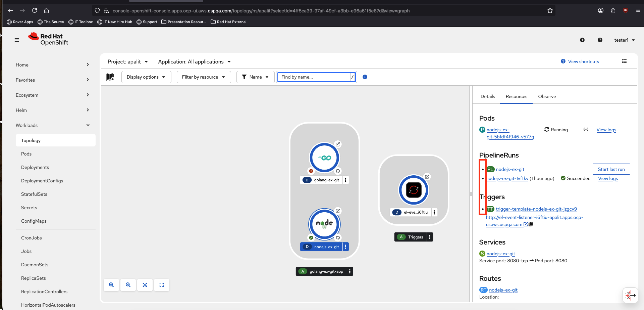Collapse the Workloads navigation section
This screenshot has width=644, height=310.
coord(53,125)
